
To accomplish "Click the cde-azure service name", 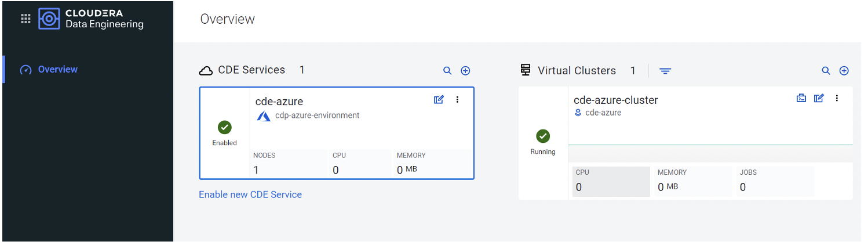I will (279, 102).
